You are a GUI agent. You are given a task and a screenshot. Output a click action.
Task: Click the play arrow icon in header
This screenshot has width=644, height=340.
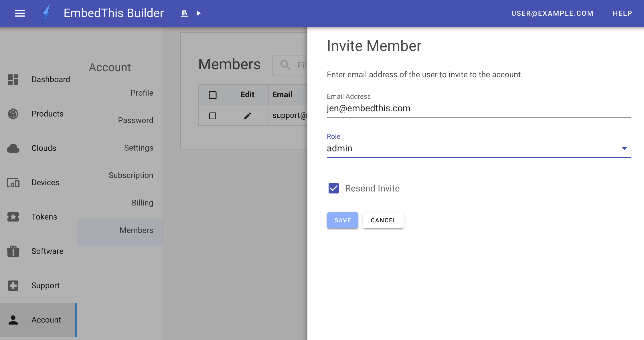[198, 13]
